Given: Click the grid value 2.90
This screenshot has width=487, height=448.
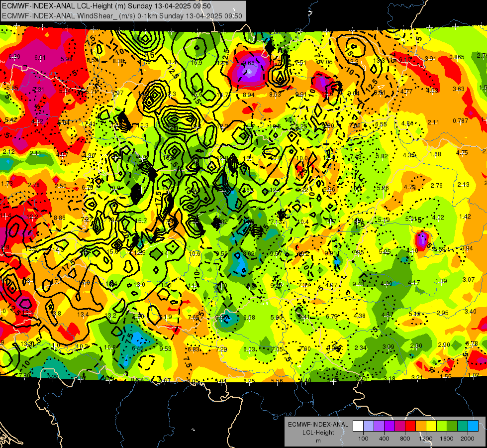Looking at the screenshot, I should tap(444, 345).
